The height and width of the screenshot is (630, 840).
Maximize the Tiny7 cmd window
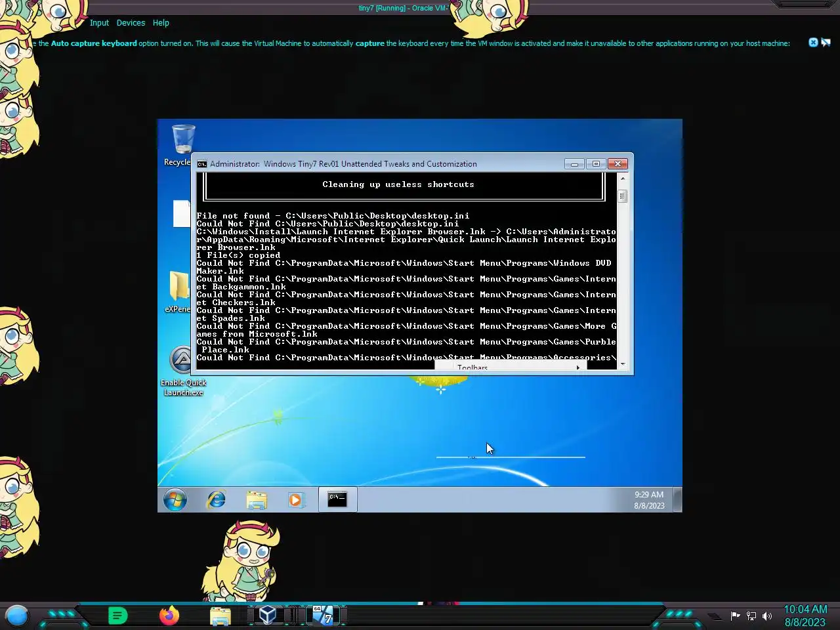[596, 164]
